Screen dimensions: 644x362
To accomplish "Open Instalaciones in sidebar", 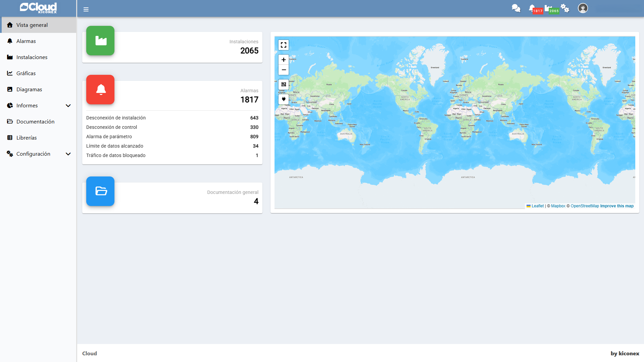I will pos(39,57).
